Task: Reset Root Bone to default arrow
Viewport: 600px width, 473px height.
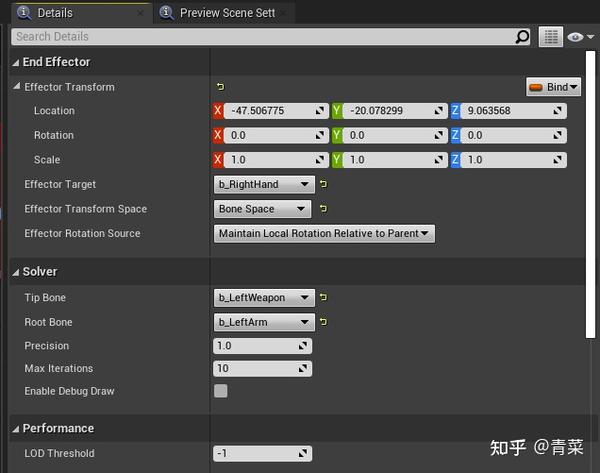Action: pyautogui.click(x=324, y=322)
